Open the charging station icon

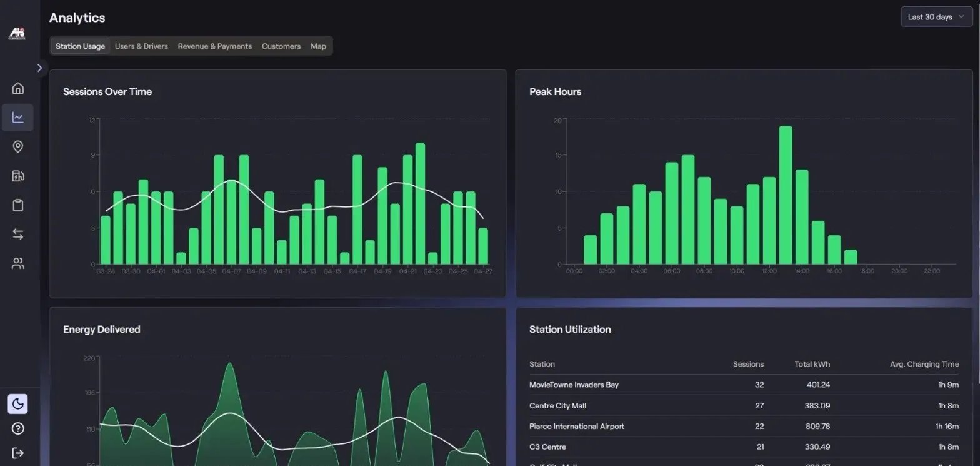[x=17, y=176]
